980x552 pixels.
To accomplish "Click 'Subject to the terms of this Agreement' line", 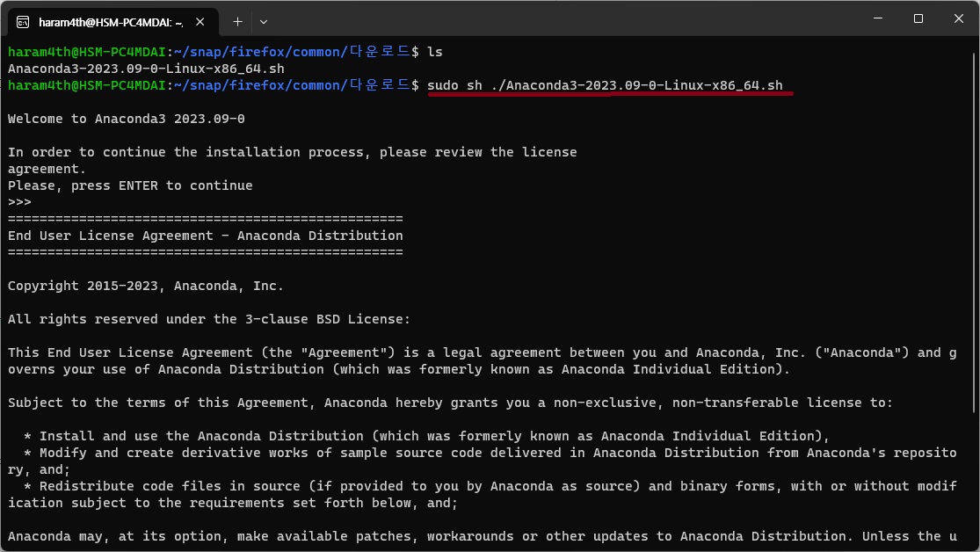I will (450, 403).
